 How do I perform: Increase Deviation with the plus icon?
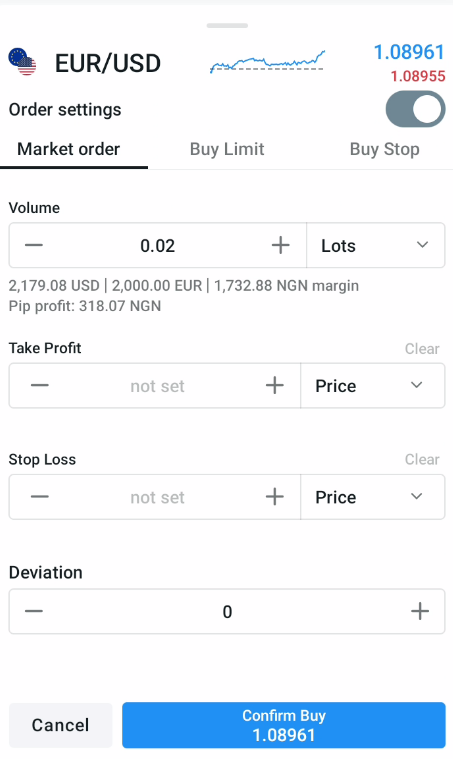(420, 611)
